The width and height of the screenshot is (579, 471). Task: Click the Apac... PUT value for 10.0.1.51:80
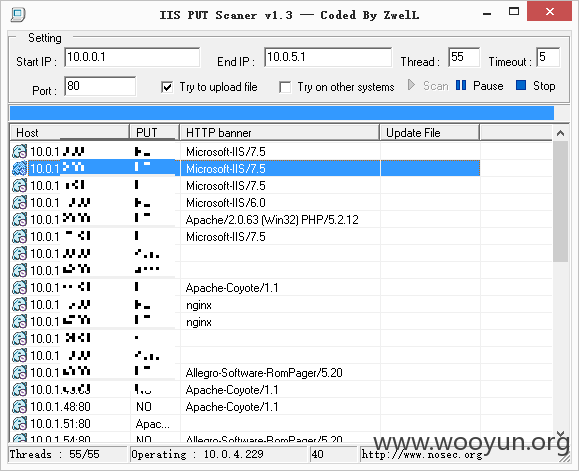pyautogui.click(x=153, y=424)
